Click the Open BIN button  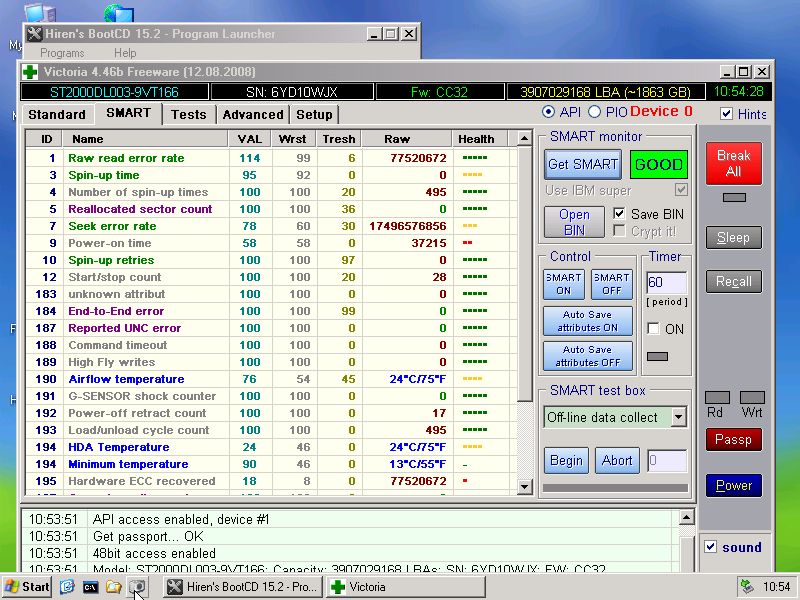point(574,222)
